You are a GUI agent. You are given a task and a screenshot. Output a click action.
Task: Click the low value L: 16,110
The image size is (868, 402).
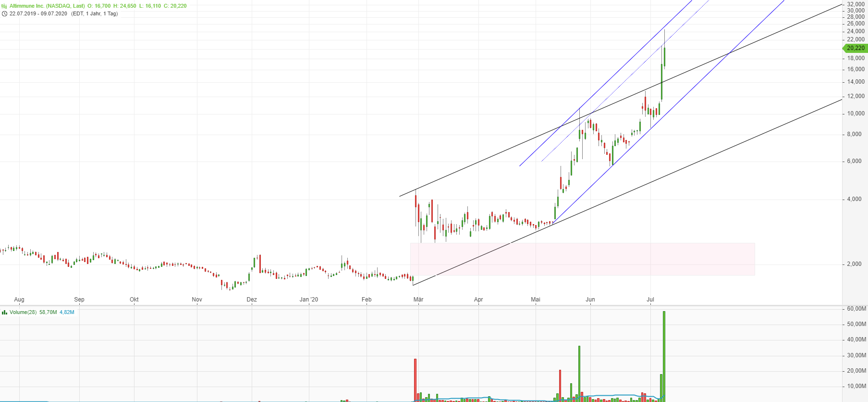[150, 6]
